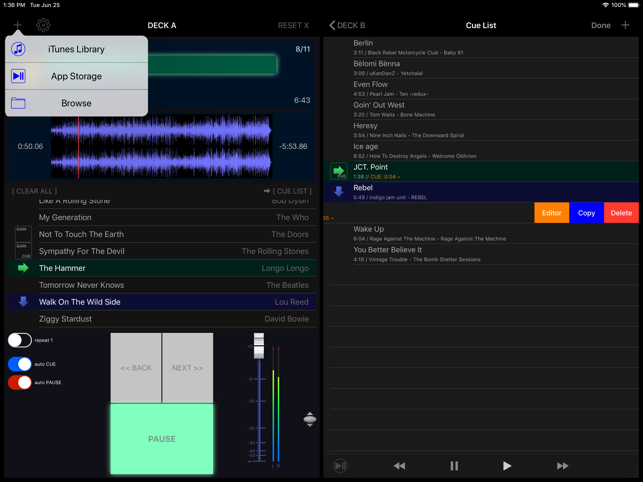Viewport: 643px width, 482px height.
Task: Go back to DECK B
Action: 347,25
